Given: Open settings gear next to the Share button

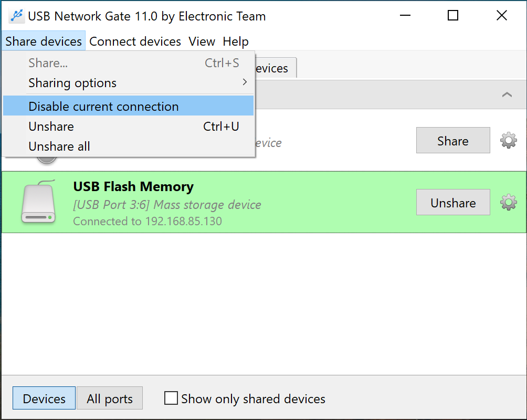Looking at the screenshot, I should pos(508,140).
